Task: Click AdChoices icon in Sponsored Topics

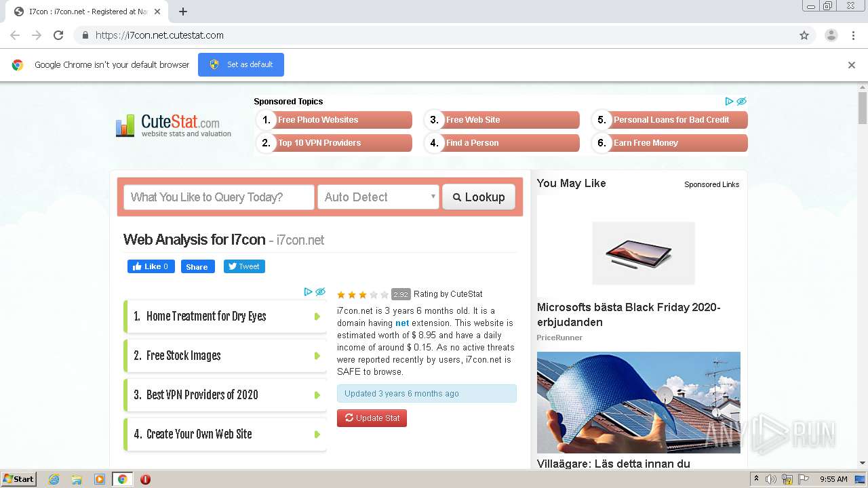Action: click(730, 101)
